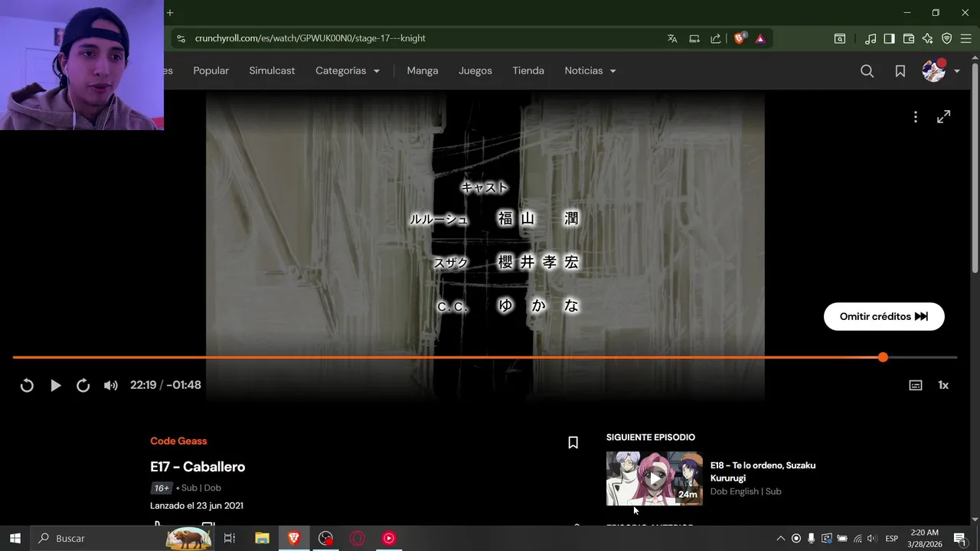The image size is (980, 551).
Task: Open subtitles and audio settings
Action: pos(916,386)
